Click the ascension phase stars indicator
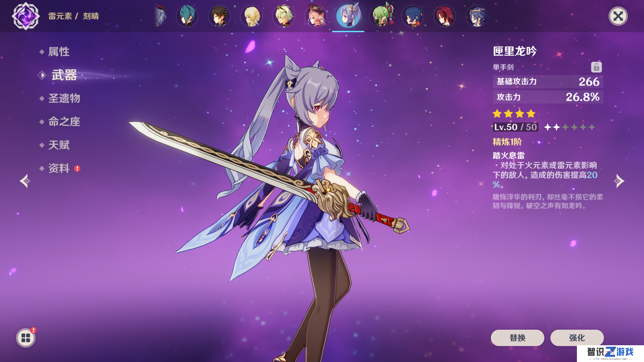Image resolution: width=644 pixels, height=362 pixels. [x=570, y=127]
